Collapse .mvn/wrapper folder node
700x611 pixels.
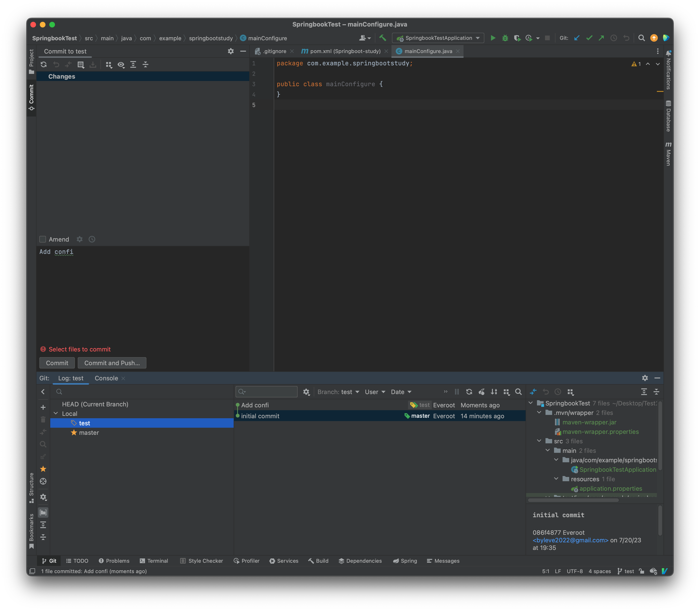click(539, 413)
